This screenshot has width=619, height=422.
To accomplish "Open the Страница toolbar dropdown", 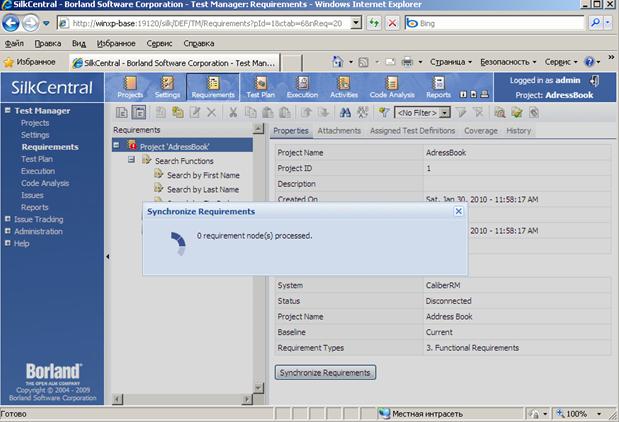I will (x=451, y=62).
